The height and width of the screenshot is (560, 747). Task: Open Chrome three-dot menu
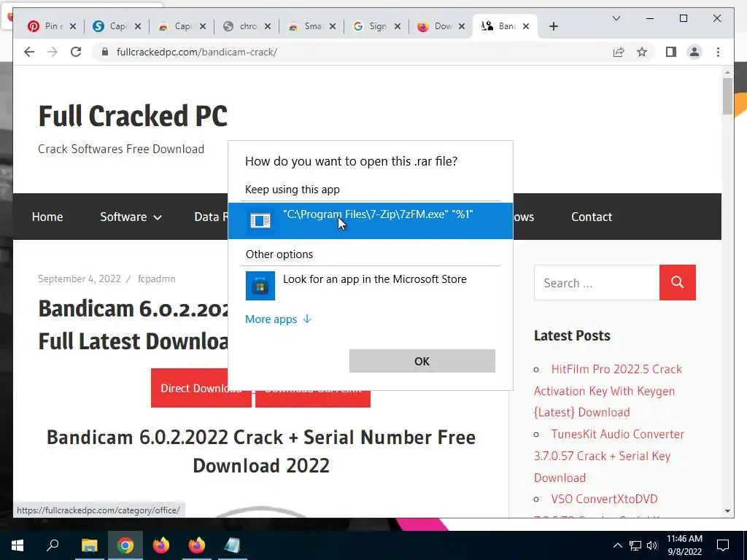pos(718,52)
